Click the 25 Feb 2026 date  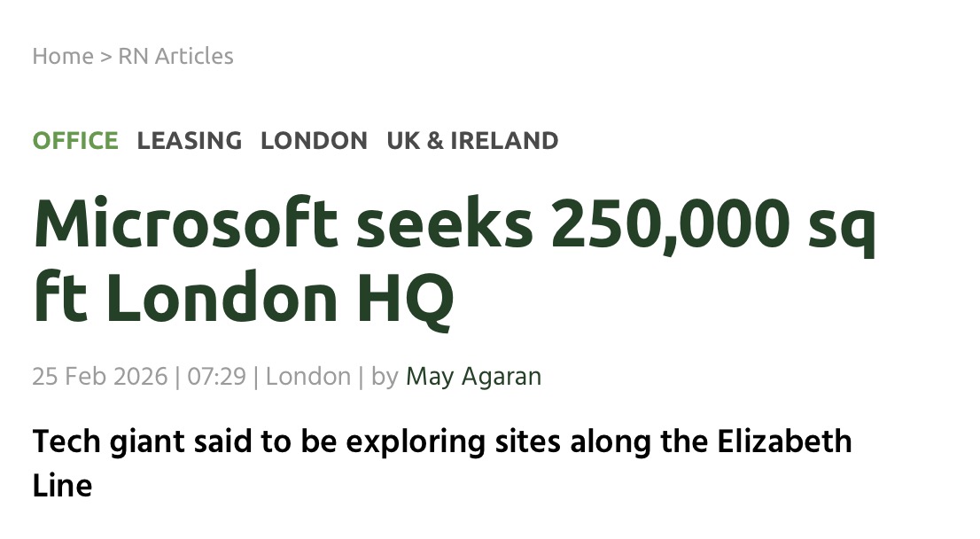coord(99,376)
